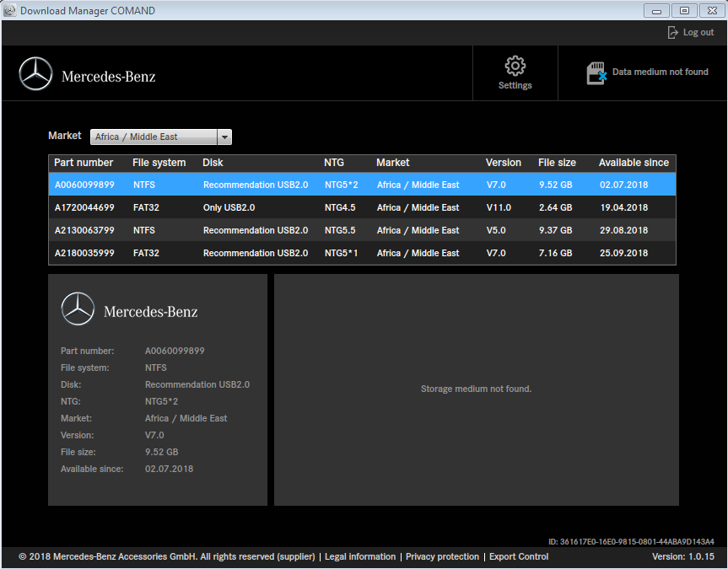The image size is (728, 569).
Task: Open the Legal information link
Action: (x=360, y=556)
